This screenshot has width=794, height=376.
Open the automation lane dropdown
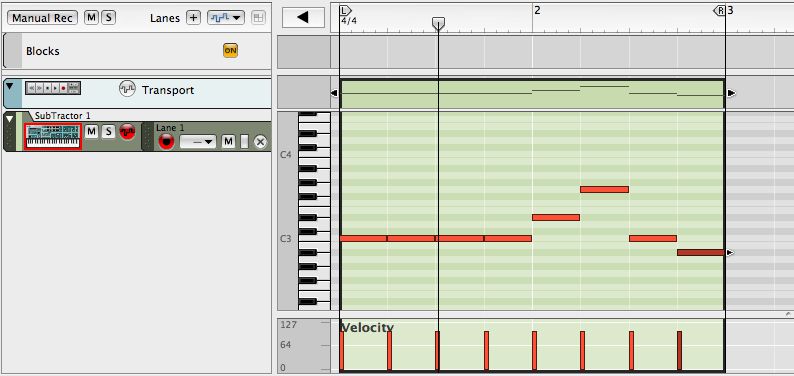[226, 18]
